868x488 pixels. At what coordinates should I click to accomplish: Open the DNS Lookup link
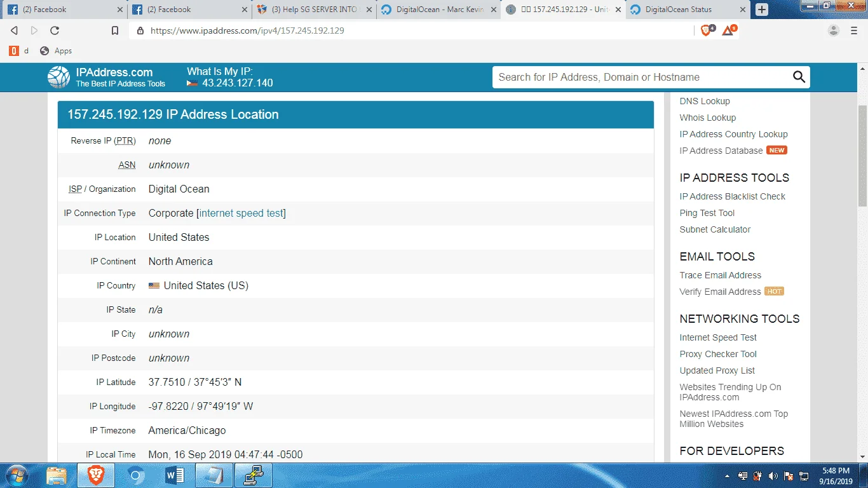point(705,101)
